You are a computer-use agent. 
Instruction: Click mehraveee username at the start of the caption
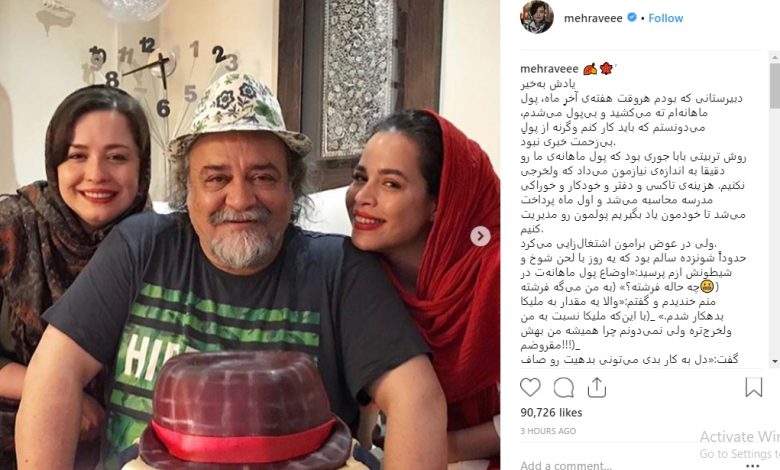549,69
